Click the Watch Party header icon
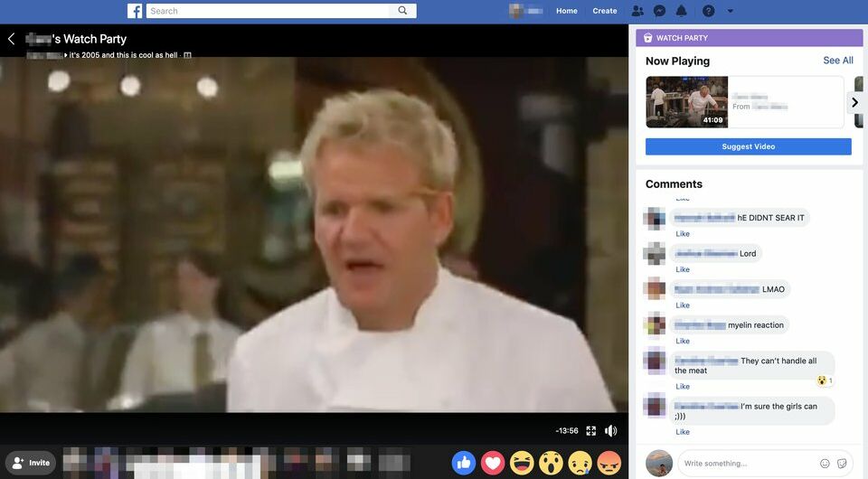This screenshot has height=479, width=868. [x=647, y=38]
